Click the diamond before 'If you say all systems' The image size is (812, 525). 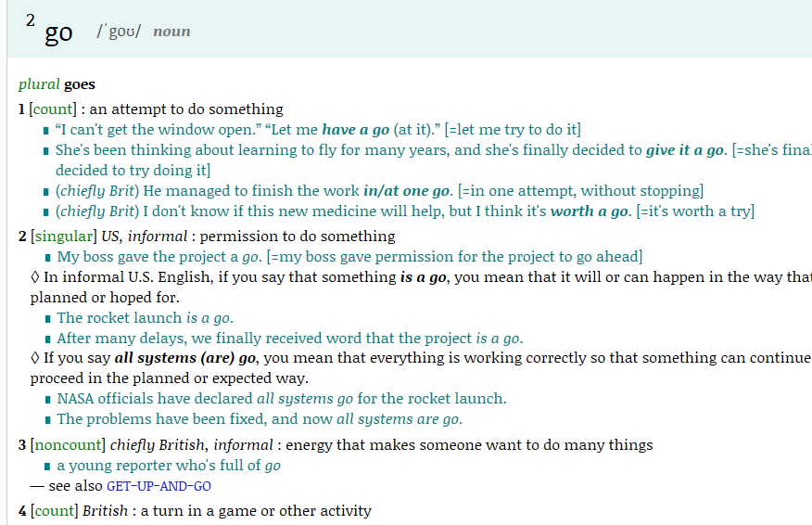(35, 358)
